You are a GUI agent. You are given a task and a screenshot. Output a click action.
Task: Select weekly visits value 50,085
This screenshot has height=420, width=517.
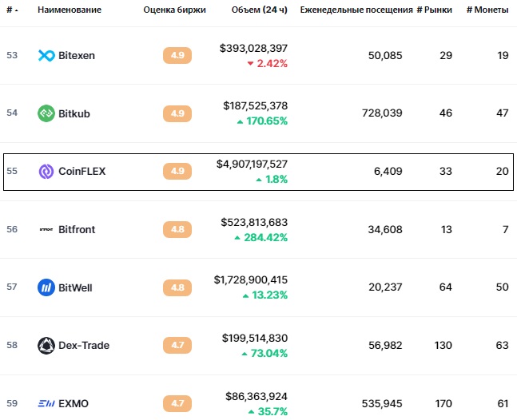click(385, 55)
